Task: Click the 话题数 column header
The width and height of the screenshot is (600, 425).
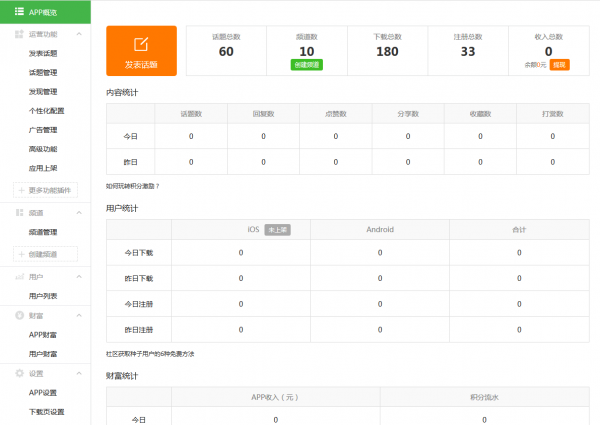Action: [191, 114]
